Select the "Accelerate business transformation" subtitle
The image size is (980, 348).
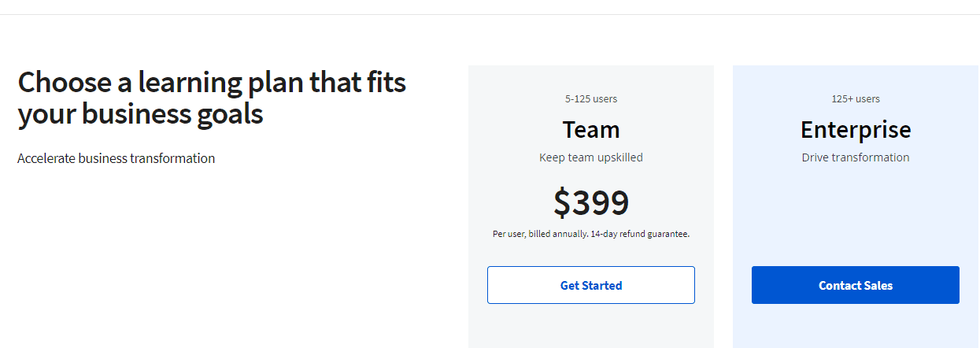tap(116, 158)
